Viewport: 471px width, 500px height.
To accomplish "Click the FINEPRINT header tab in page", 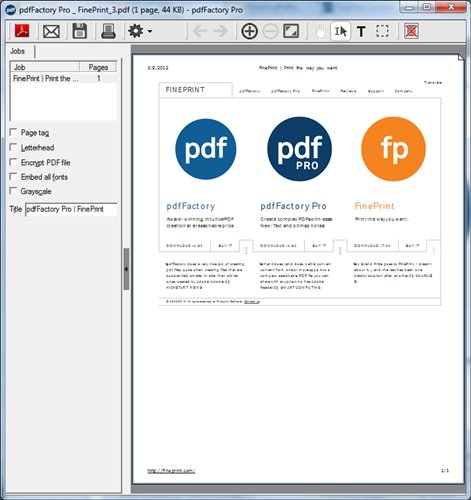I will click(196, 90).
